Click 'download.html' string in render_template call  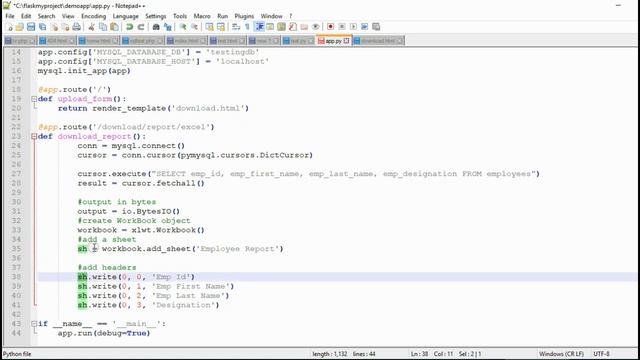tap(207, 108)
